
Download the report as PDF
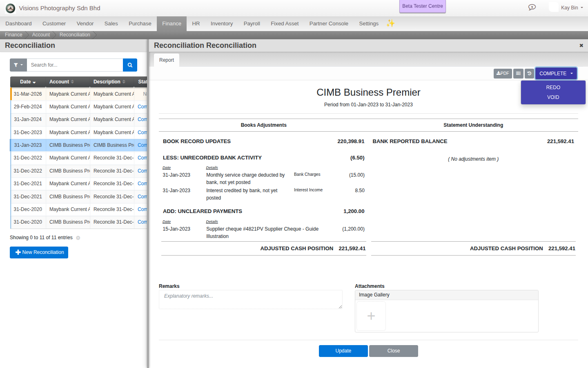(x=503, y=74)
